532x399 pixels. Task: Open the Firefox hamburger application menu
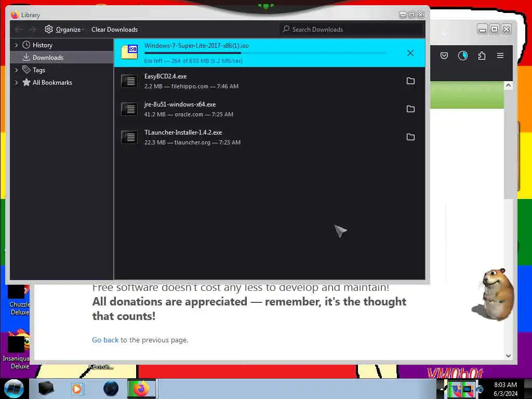click(500, 55)
